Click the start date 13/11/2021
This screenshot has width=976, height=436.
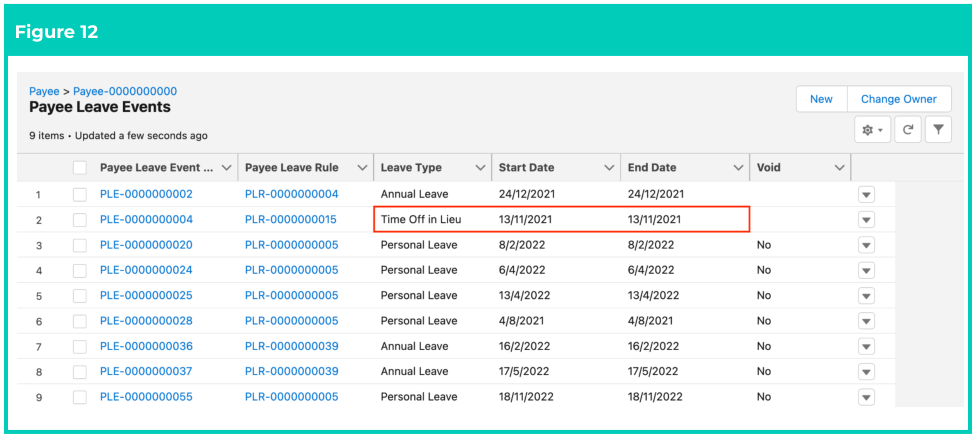pos(525,220)
